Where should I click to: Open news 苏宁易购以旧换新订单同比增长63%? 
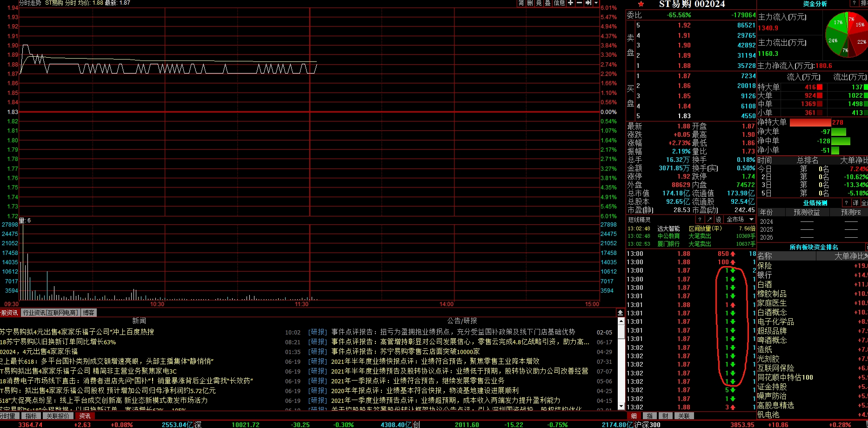click(x=58, y=341)
